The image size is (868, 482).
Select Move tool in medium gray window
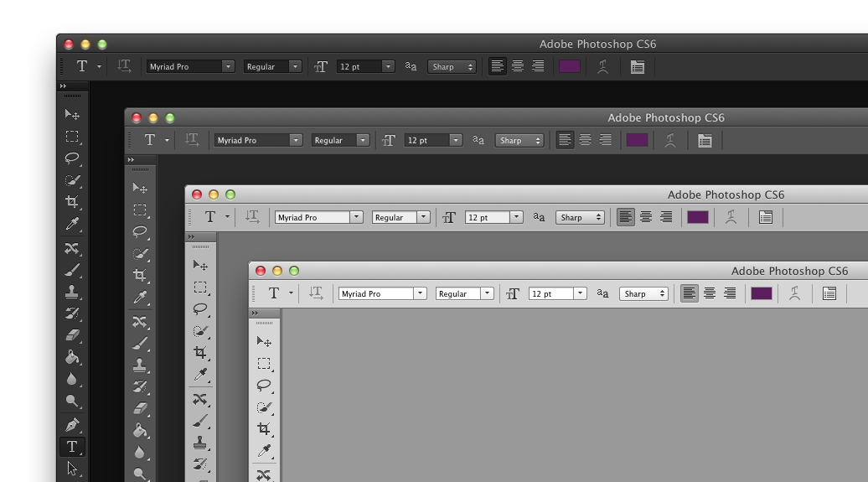[x=200, y=265]
